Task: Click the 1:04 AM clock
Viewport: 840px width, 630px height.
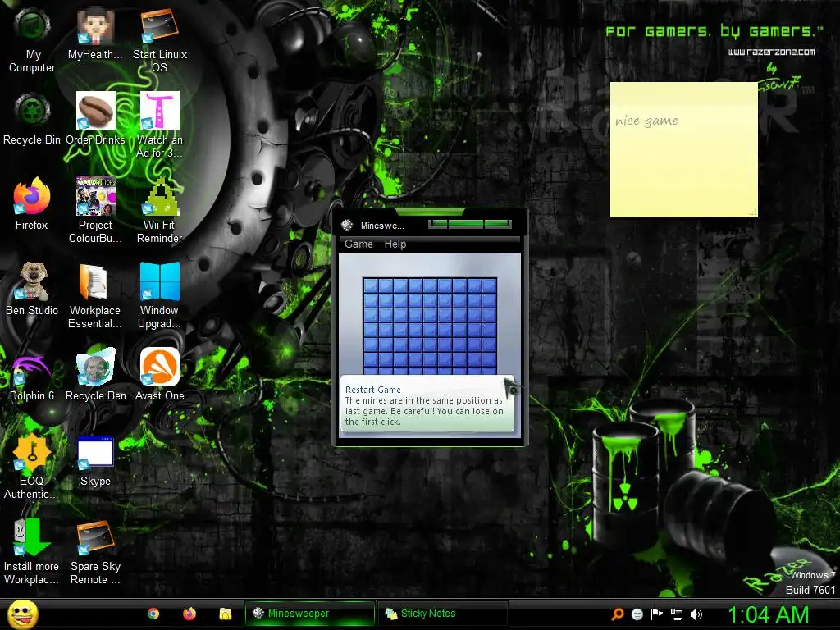Action: (x=768, y=615)
